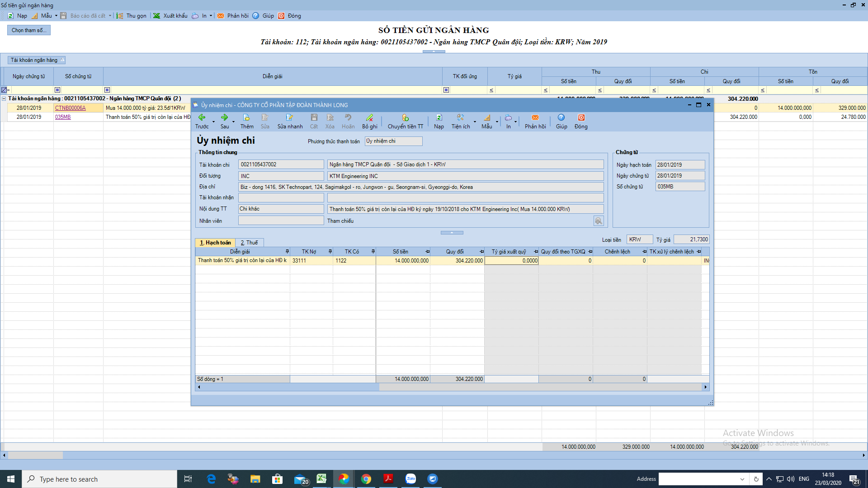This screenshot has width=868, height=488.
Task: Click the Xuất khẩu Excel export icon
Action: point(157,16)
